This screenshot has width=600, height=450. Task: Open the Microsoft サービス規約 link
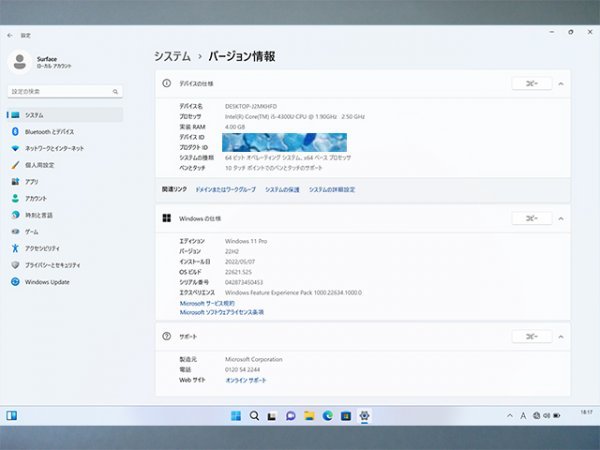207,303
